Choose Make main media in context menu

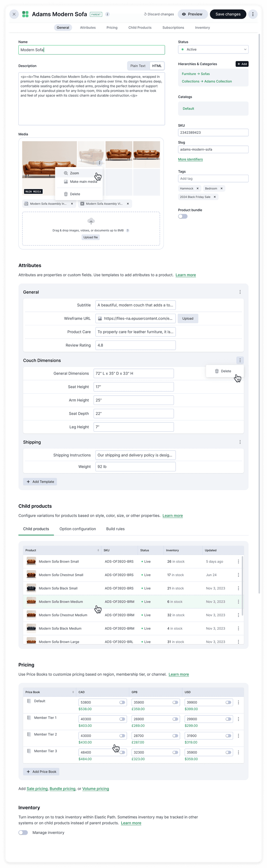click(79, 182)
